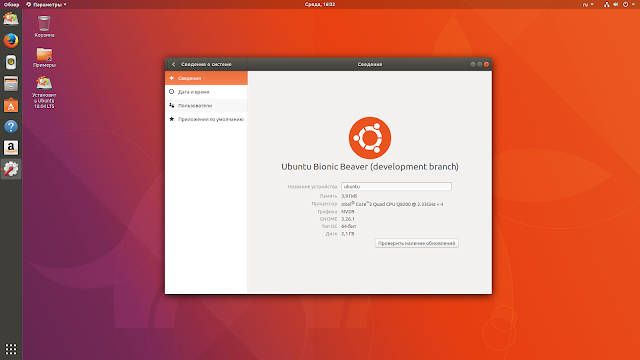
Task: Click the device name field containing ubuntu
Action: (x=396, y=187)
